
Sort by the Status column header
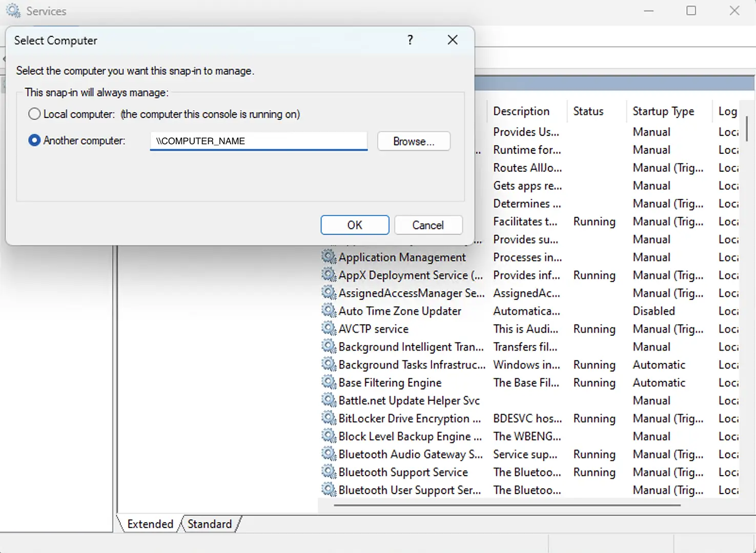coord(588,111)
